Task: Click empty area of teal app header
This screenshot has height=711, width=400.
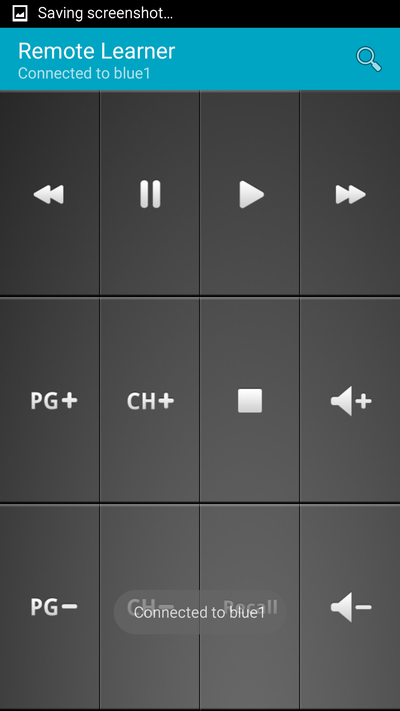Action: coord(263,59)
